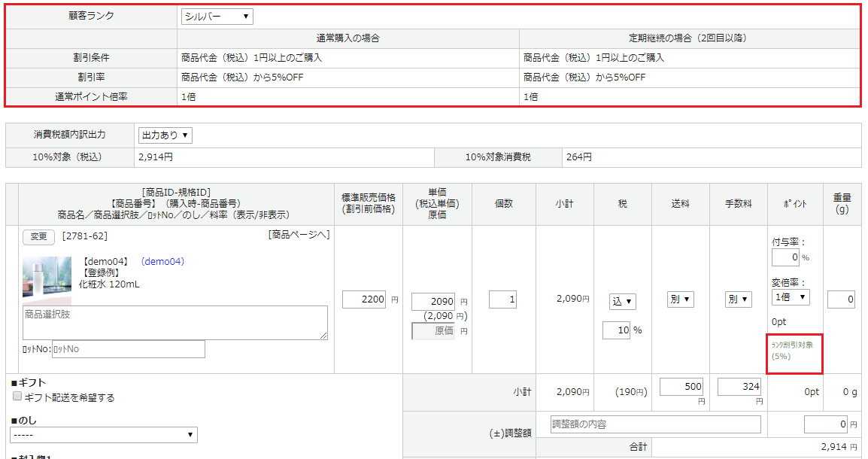Click the demo04 product number link
The width and height of the screenshot is (868, 459).
[x=163, y=262]
